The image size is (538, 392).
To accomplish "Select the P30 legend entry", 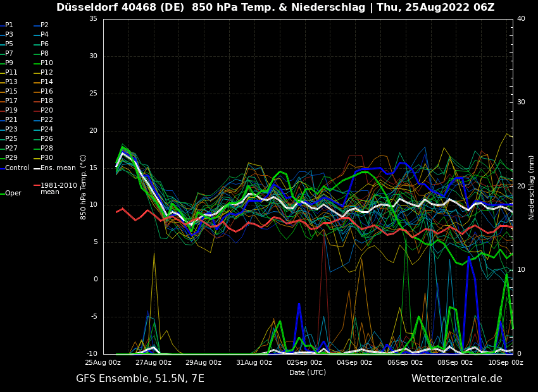I will (x=46, y=158).
